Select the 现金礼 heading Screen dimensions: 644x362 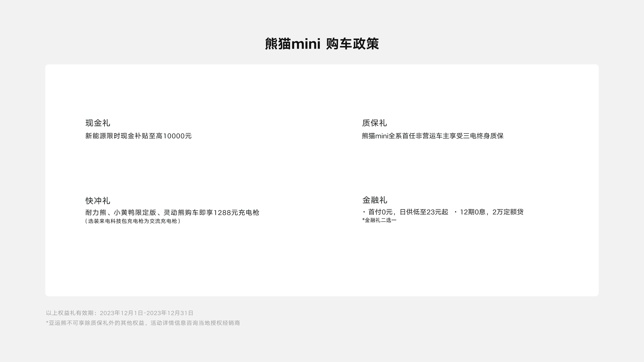pos(98,123)
